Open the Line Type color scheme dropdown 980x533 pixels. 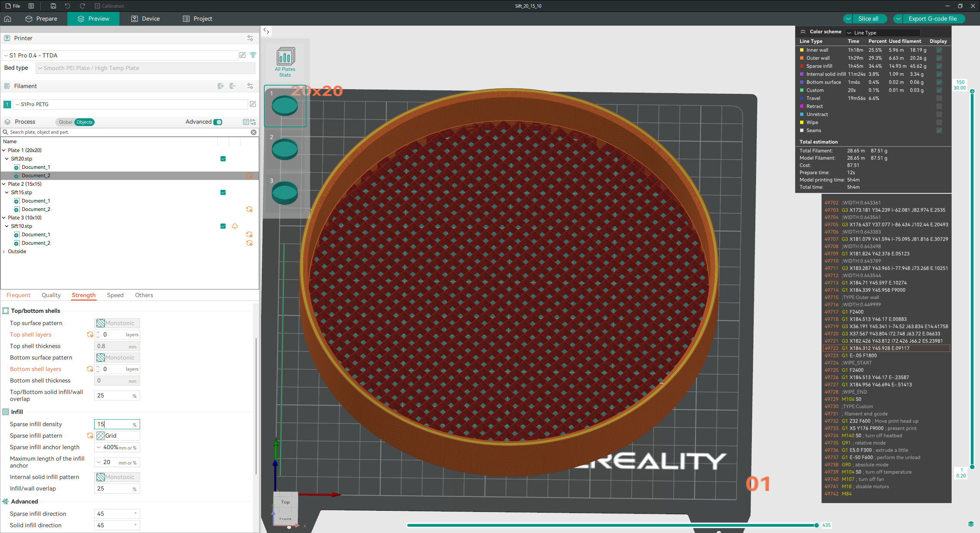point(882,33)
